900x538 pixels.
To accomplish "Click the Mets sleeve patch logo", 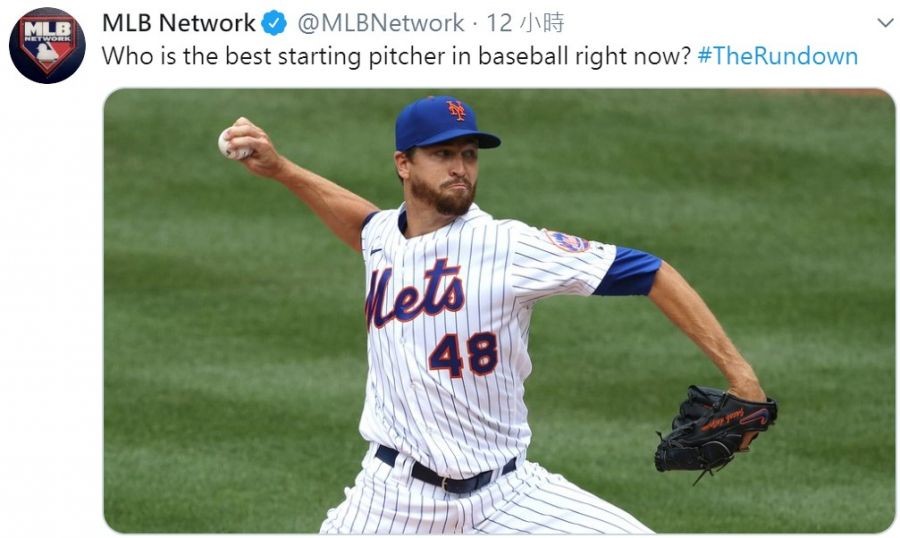I will 567,242.
